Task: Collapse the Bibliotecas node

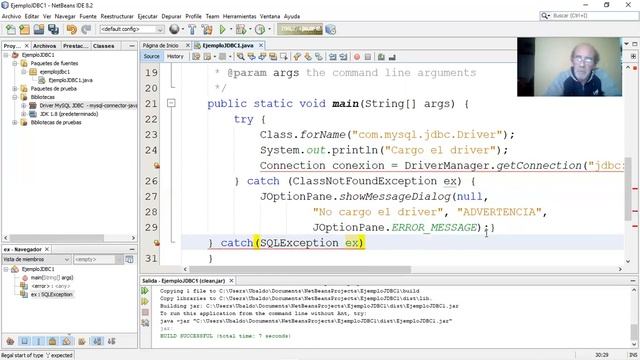Action: (x=15, y=97)
